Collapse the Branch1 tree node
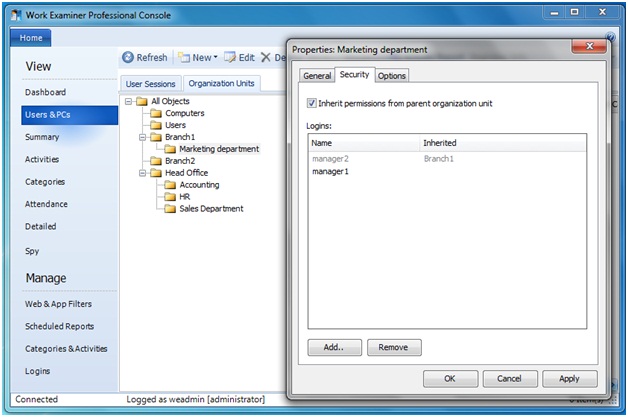 coord(143,137)
